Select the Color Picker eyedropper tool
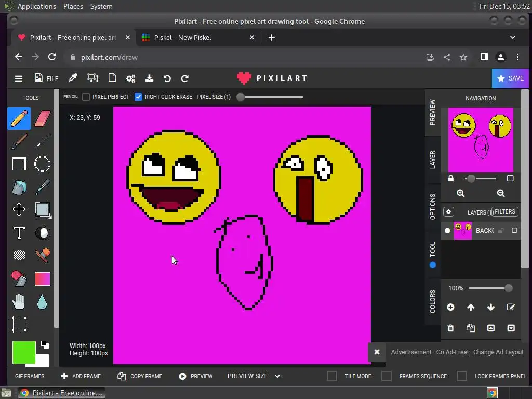Image resolution: width=532 pixels, height=399 pixels. click(x=43, y=187)
